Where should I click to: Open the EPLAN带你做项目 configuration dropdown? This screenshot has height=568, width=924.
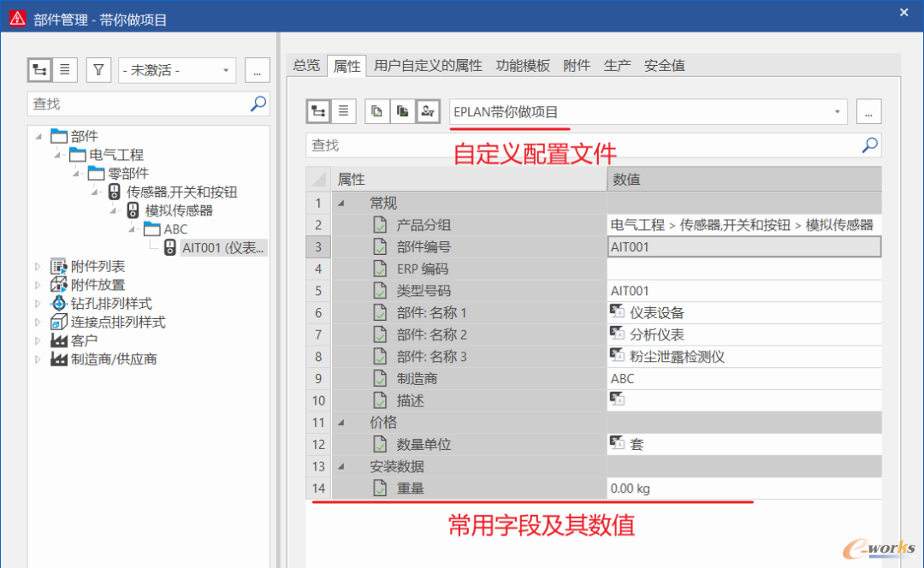649,111
